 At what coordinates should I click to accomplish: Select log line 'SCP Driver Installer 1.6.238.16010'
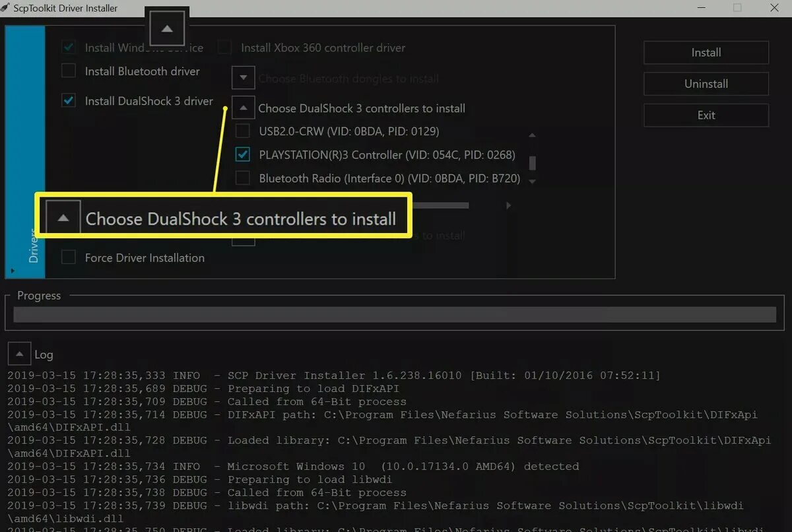coord(334,376)
